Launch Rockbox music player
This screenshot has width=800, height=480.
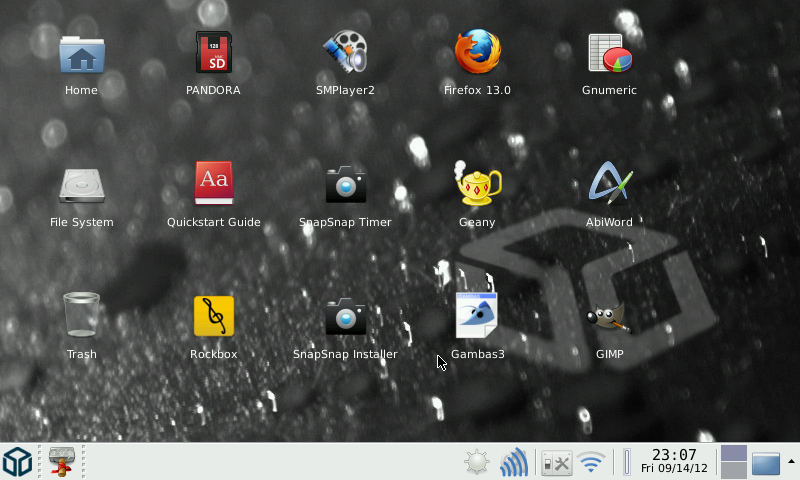213,316
